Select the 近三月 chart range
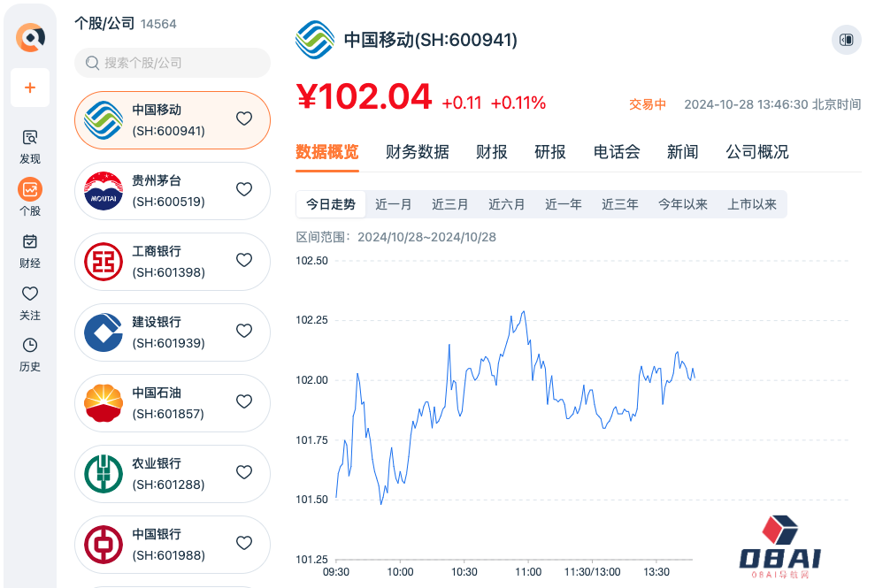The height and width of the screenshot is (588, 875). click(449, 204)
